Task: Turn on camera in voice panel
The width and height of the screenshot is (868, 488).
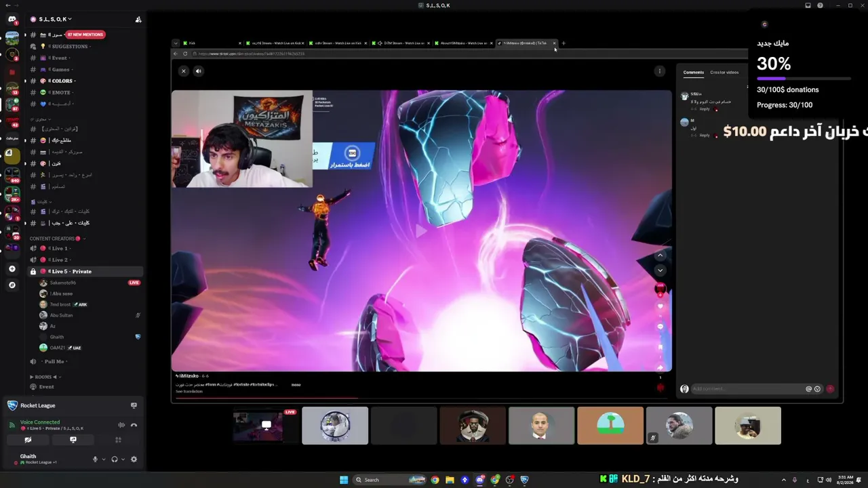Action: [28, 440]
